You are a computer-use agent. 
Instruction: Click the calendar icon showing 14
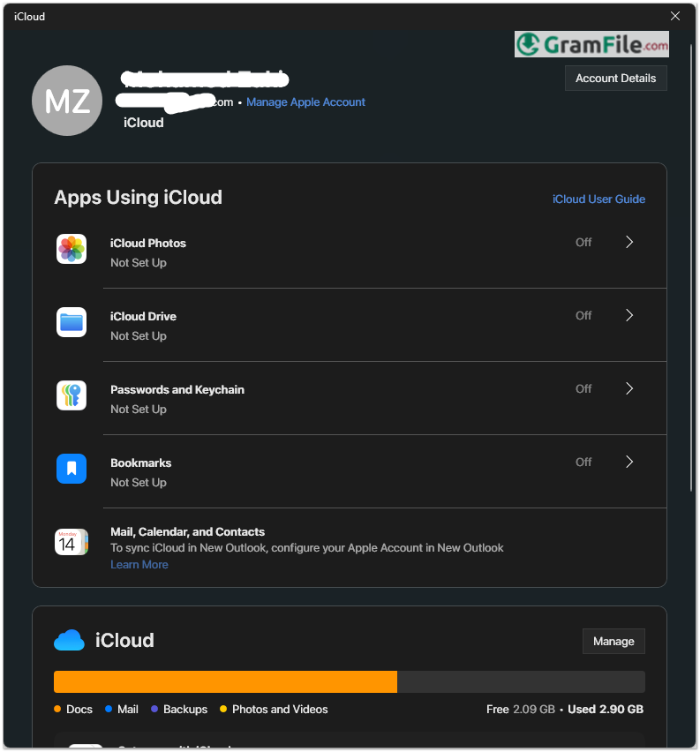pos(72,542)
